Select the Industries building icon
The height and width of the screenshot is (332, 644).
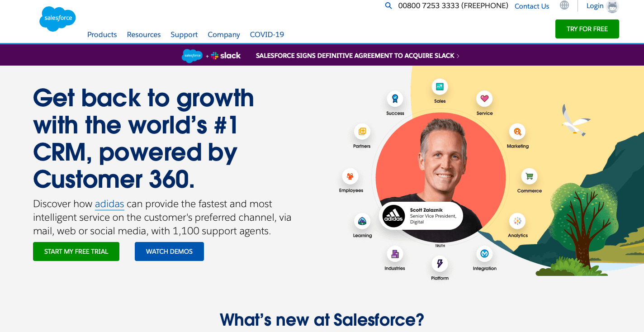coord(395,254)
